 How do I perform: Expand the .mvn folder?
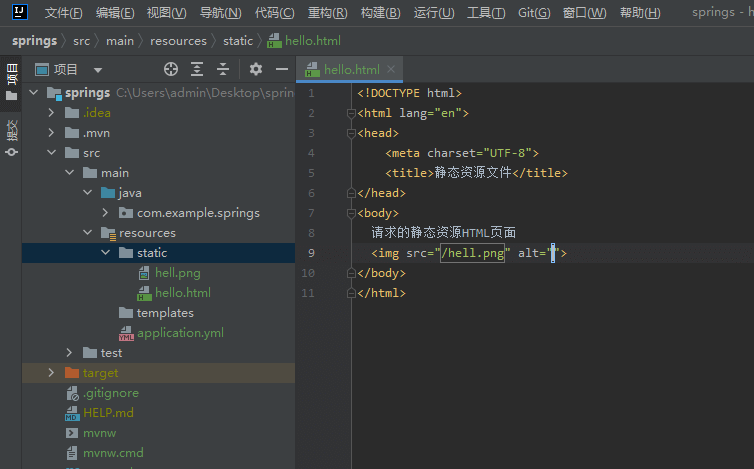tap(51, 133)
